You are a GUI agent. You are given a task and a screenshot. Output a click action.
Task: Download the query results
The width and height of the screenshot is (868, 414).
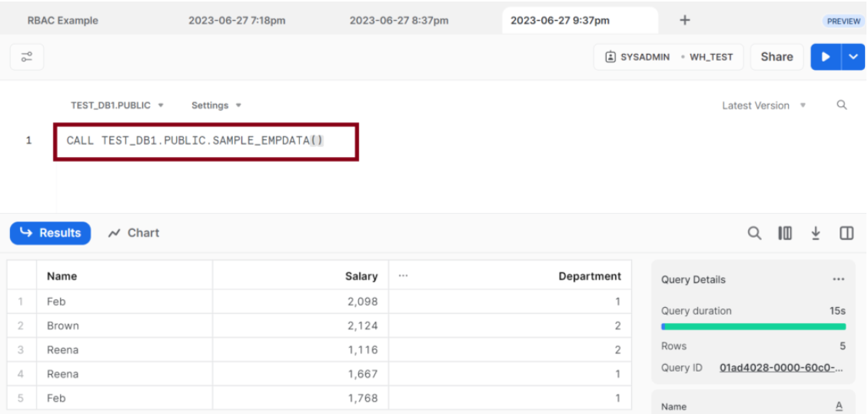(816, 233)
